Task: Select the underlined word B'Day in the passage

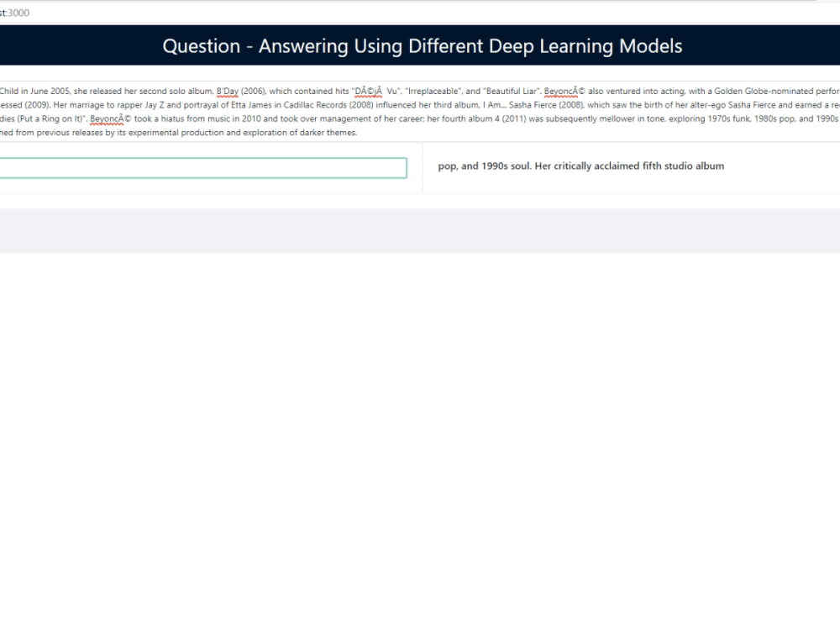Action: (228, 91)
